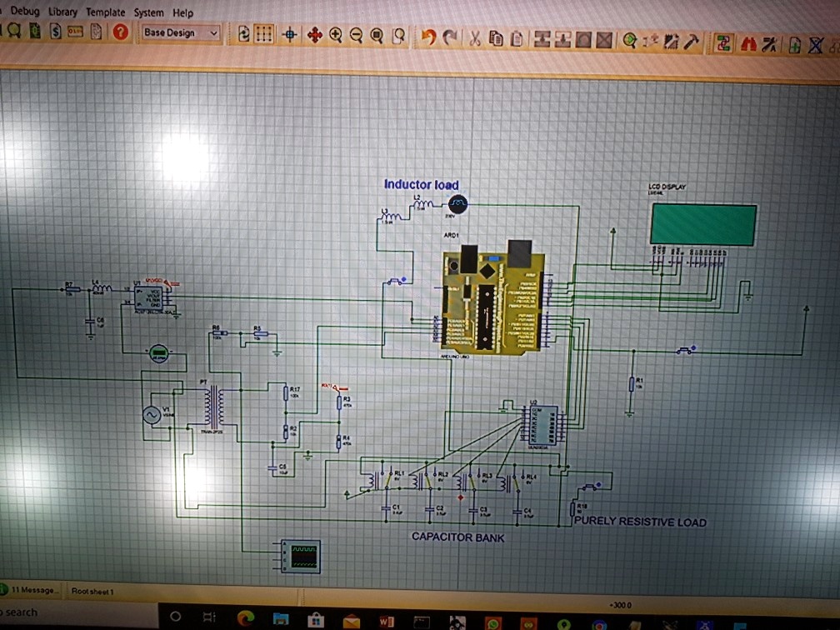Click the Undo arrow icon
840x630 pixels.
point(428,37)
